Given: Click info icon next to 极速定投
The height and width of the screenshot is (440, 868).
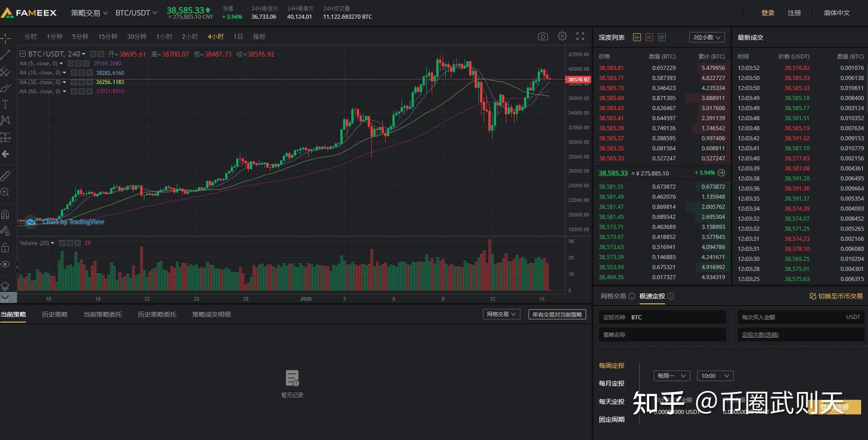Looking at the screenshot, I should (671, 296).
